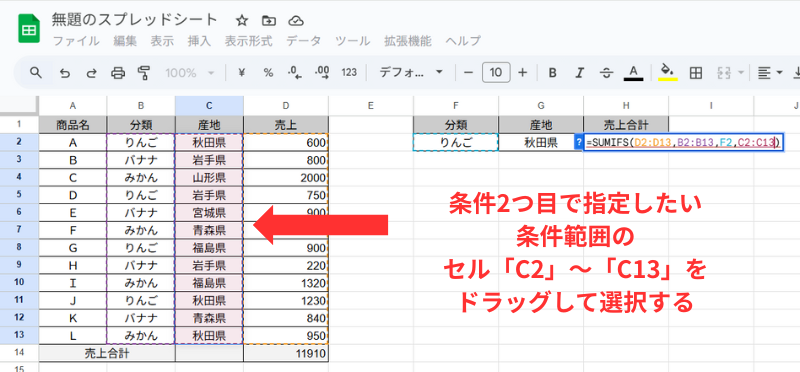Select cell B3 バナナ
The width and height of the screenshot is (800, 372).
(x=141, y=161)
